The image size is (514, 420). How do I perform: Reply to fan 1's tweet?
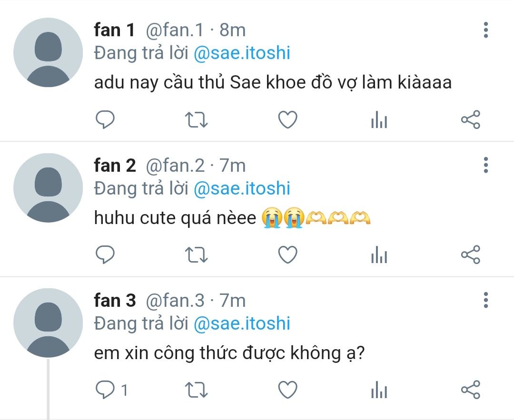click(105, 119)
